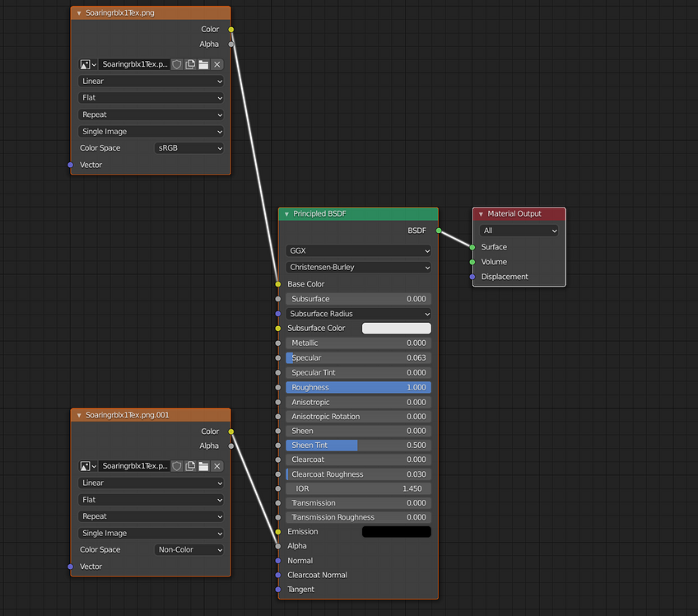Open image browse icon in SoaringrbIx1Tex.png node
698x616 pixels.
pyautogui.click(x=88, y=64)
